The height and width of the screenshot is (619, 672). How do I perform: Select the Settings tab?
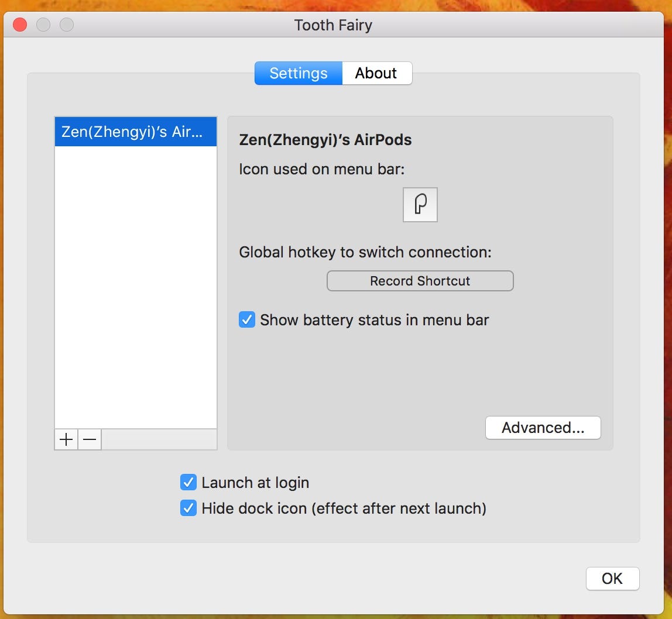pos(299,73)
